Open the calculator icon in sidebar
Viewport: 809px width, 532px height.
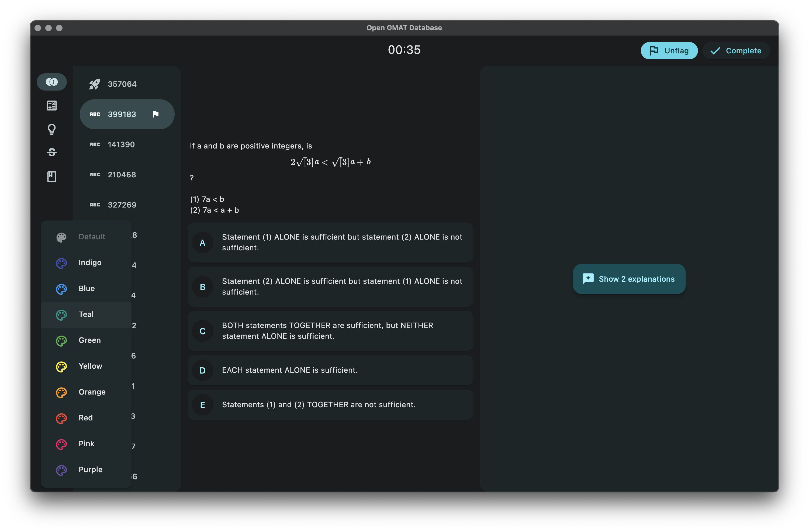pyautogui.click(x=52, y=106)
